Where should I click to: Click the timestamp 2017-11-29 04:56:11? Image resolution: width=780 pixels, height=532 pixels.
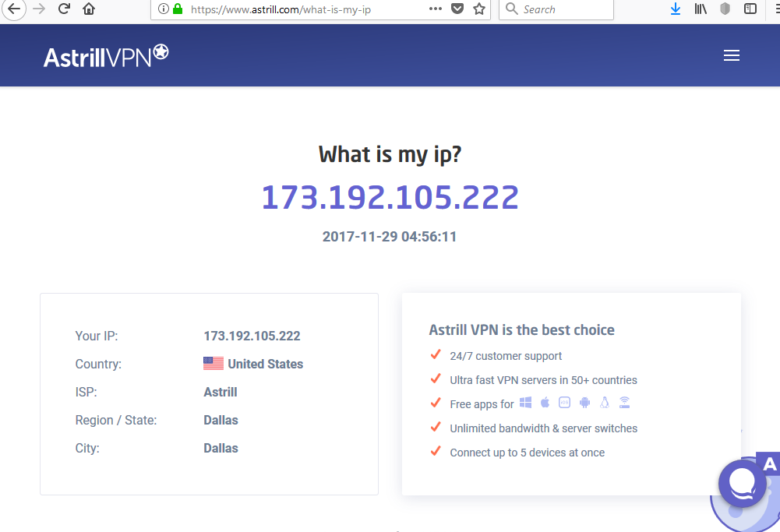tap(390, 237)
